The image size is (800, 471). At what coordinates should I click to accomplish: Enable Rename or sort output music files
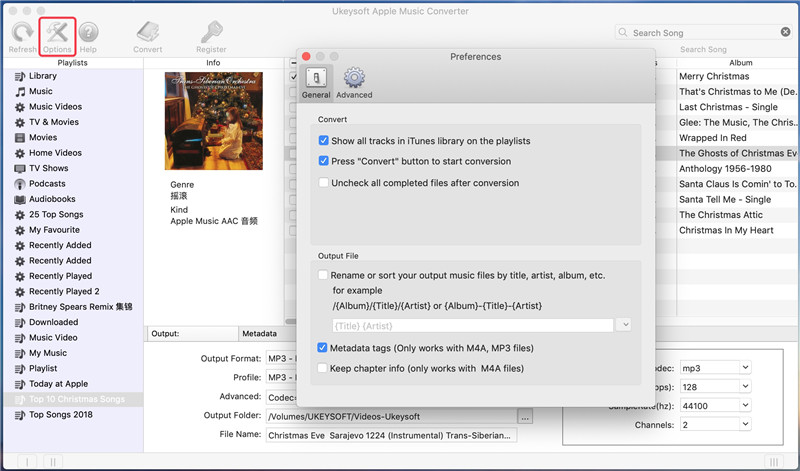(x=322, y=275)
